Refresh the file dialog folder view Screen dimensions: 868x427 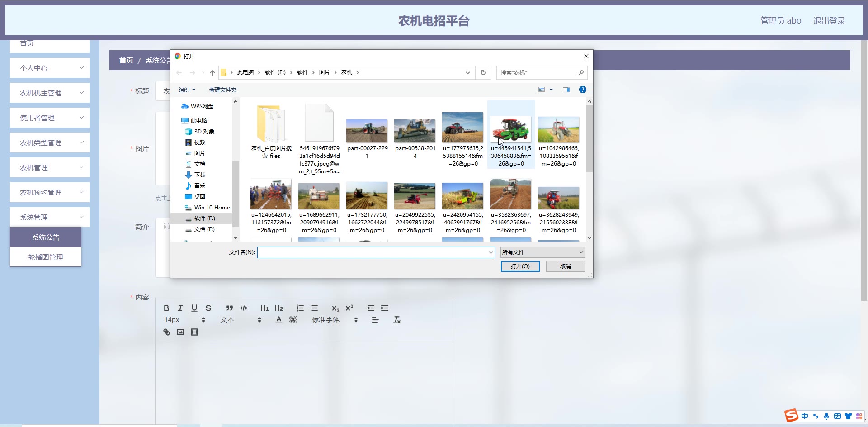click(x=483, y=72)
